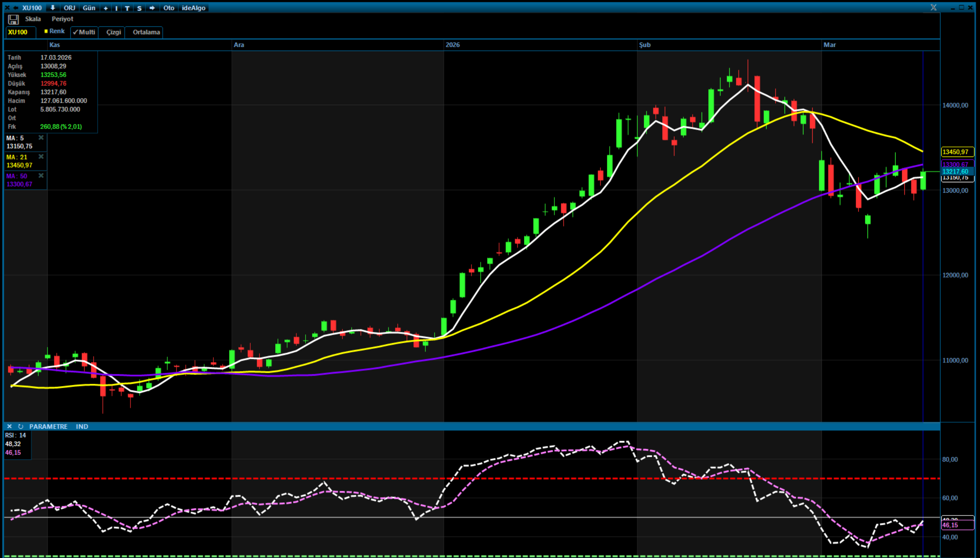
Task: Open ideAlgo from the toolbar
Action: click(x=193, y=8)
